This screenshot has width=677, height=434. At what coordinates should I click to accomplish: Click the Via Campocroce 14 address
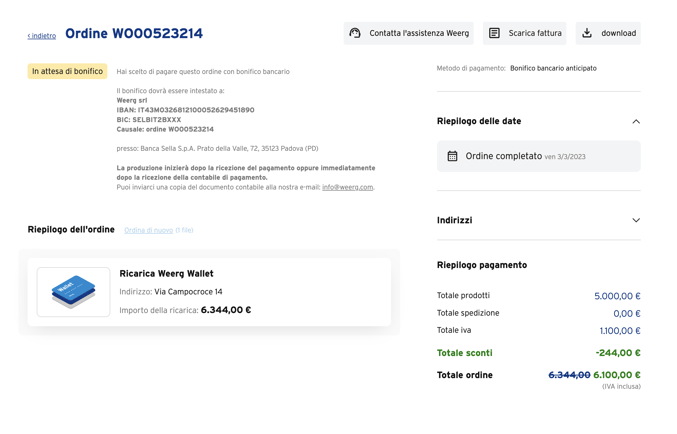(188, 292)
